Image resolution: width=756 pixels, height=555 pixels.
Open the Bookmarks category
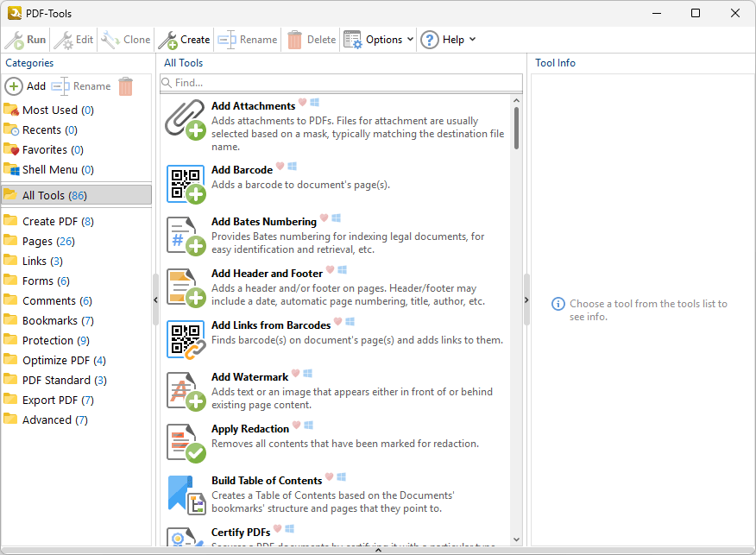76,320
